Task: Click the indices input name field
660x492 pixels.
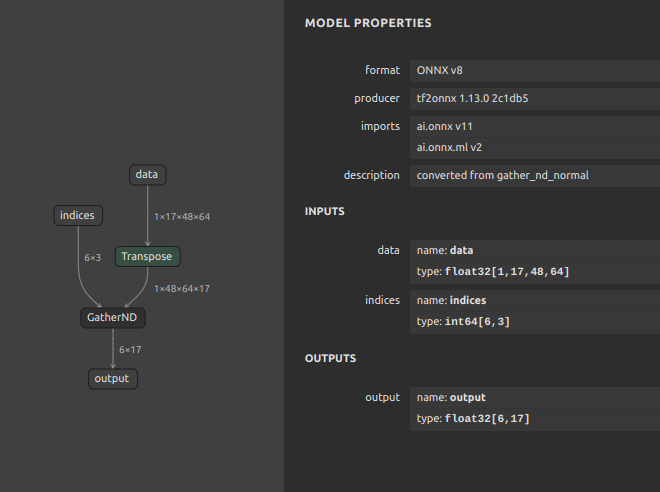Action: point(535,301)
